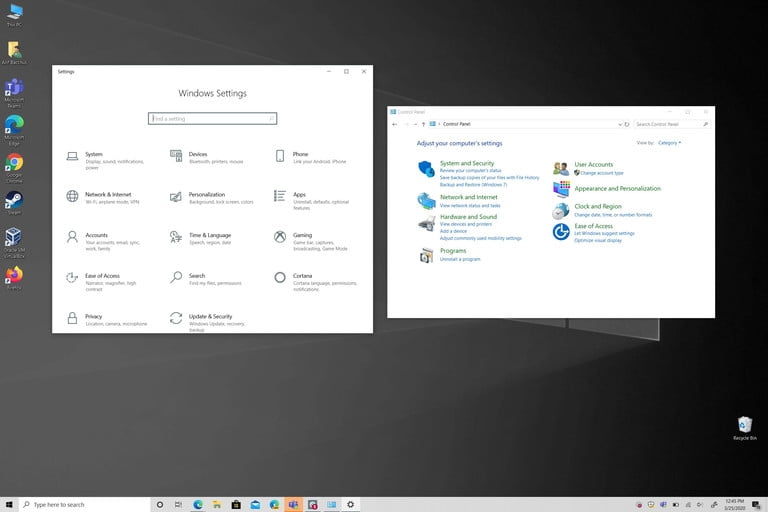768x512 pixels.
Task: Open the Devices settings category
Action: [198, 155]
